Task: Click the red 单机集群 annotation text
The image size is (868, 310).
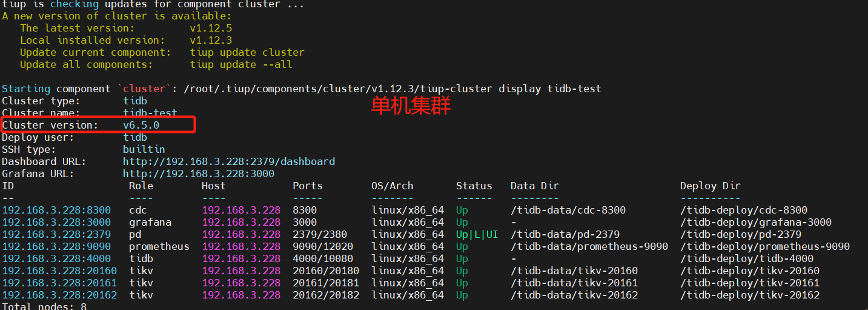Action: tap(411, 106)
